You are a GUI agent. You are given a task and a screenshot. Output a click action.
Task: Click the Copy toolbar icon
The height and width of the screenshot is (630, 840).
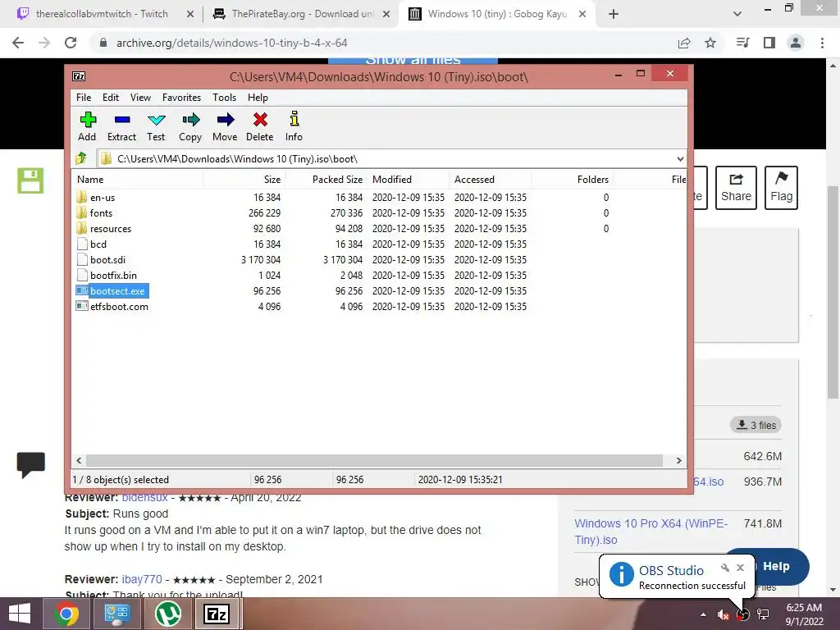pos(190,126)
